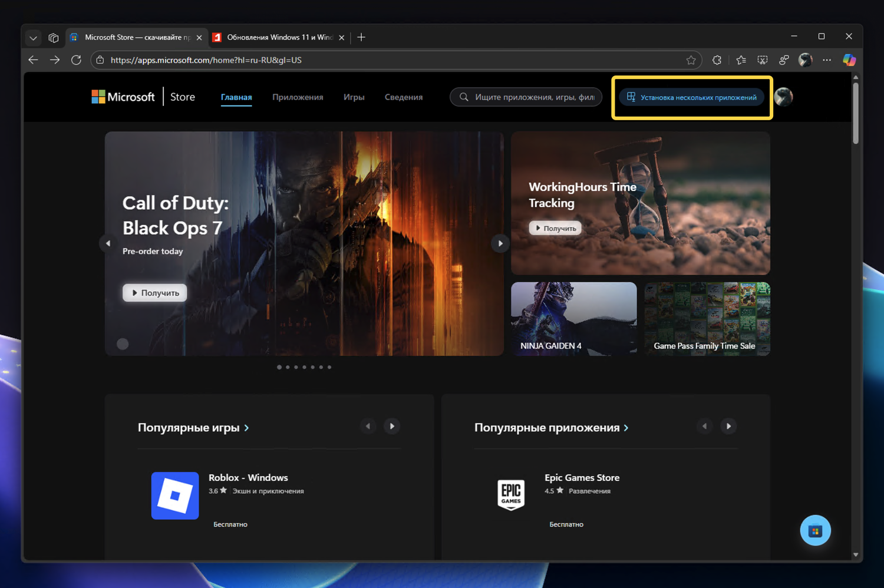Viewport: 884px width, 588px height.
Task: Click the store search field
Action: 526,97
